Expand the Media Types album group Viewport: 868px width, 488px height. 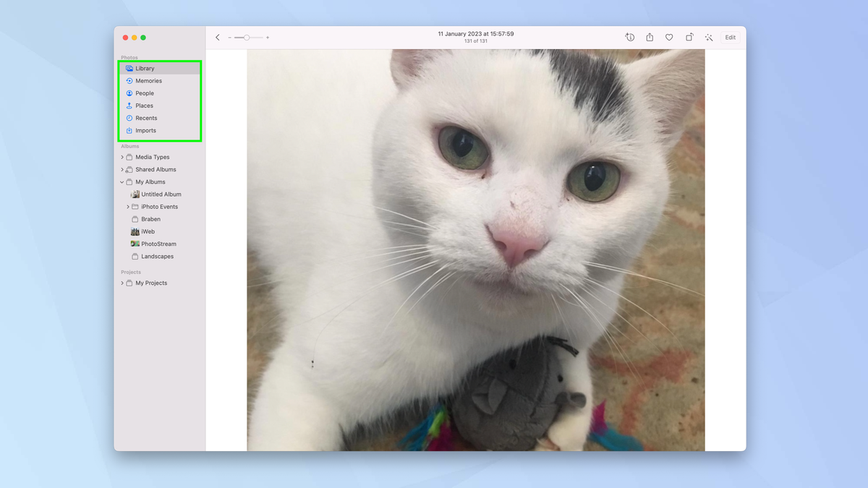(x=122, y=156)
